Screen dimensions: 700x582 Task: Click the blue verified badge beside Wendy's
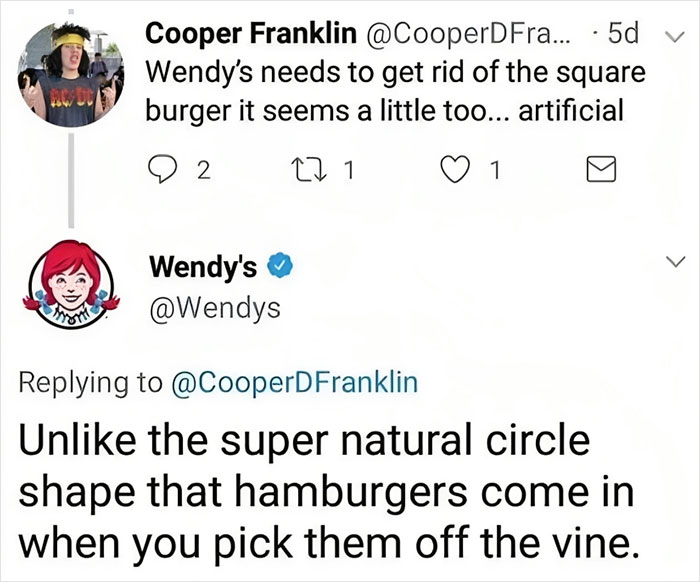283,267
